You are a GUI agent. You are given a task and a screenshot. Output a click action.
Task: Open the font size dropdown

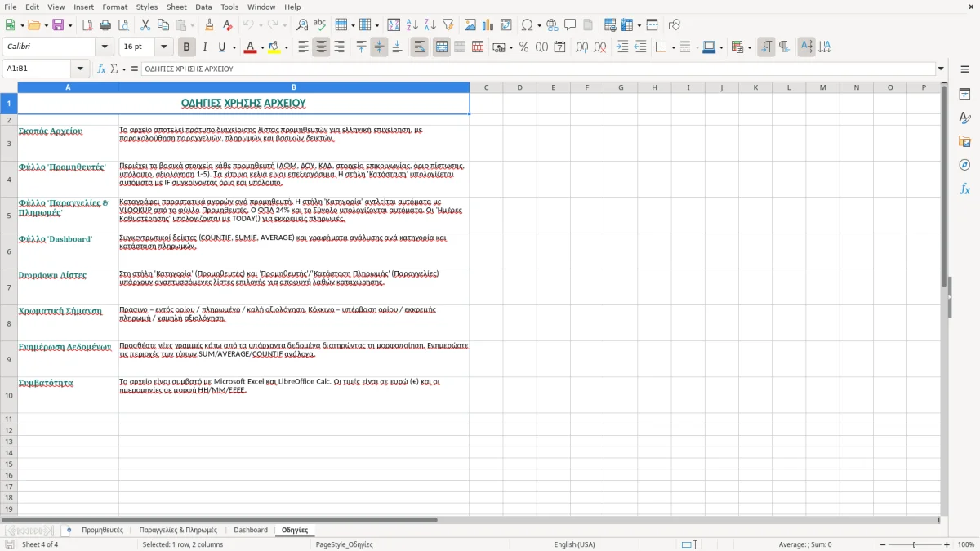(163, 47)
